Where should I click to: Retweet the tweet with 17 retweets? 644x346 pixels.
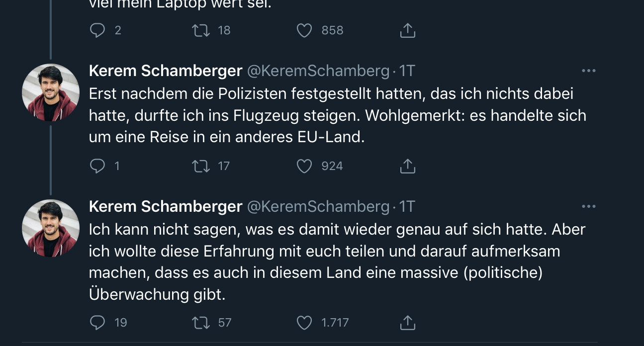pos(200,166)
